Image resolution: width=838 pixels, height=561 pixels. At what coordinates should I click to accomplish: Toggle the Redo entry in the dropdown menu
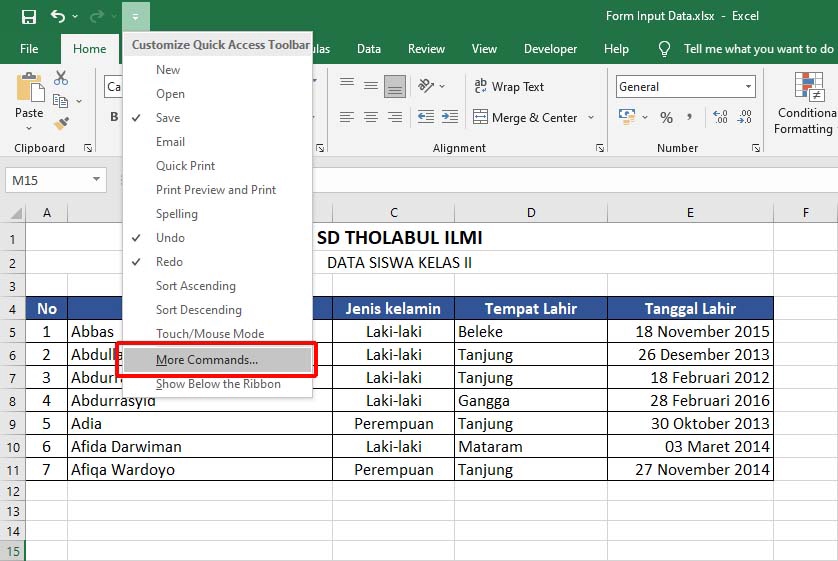[x=169, y=262]
